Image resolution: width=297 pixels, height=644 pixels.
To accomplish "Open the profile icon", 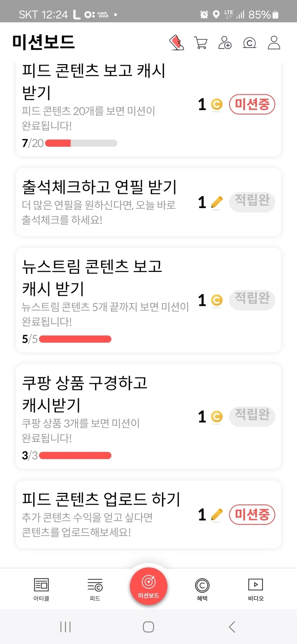I will click(274, 43).
